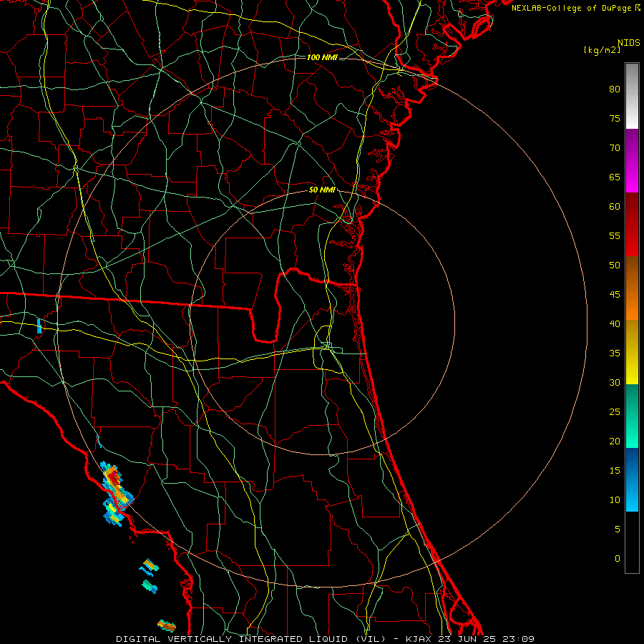
Task: Click the 100 NMI range ring label
Action: (322, 57)
